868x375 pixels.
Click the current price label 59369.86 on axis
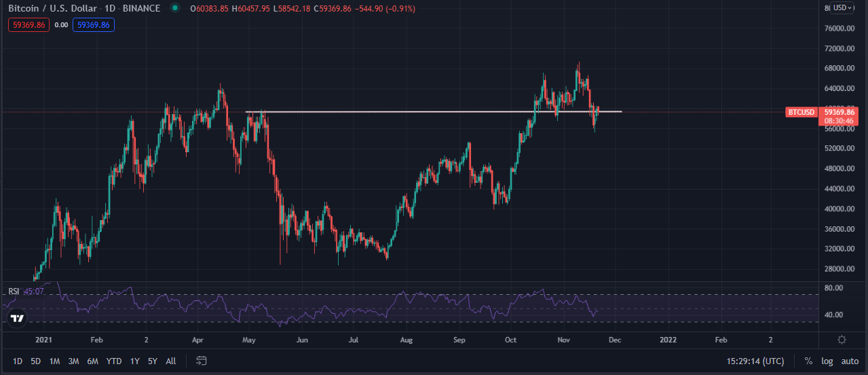(841, 111)
